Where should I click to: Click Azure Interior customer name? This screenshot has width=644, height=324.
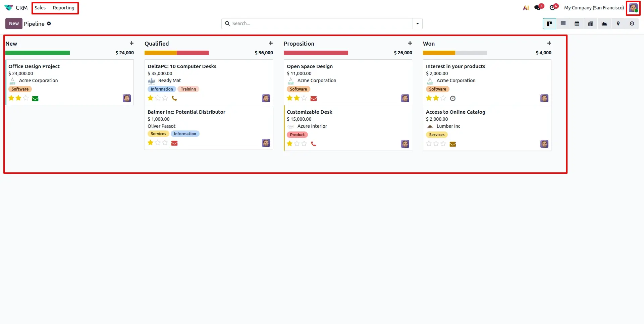click(312, 126)
